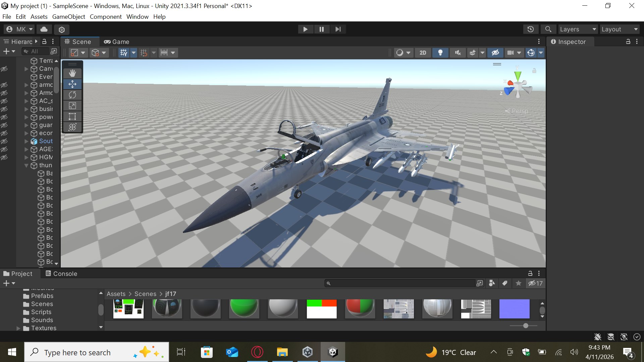Click the Step frame button
The height and width of the screenshot is (362, 644).
pyautogui.click(x=338, y=29)
